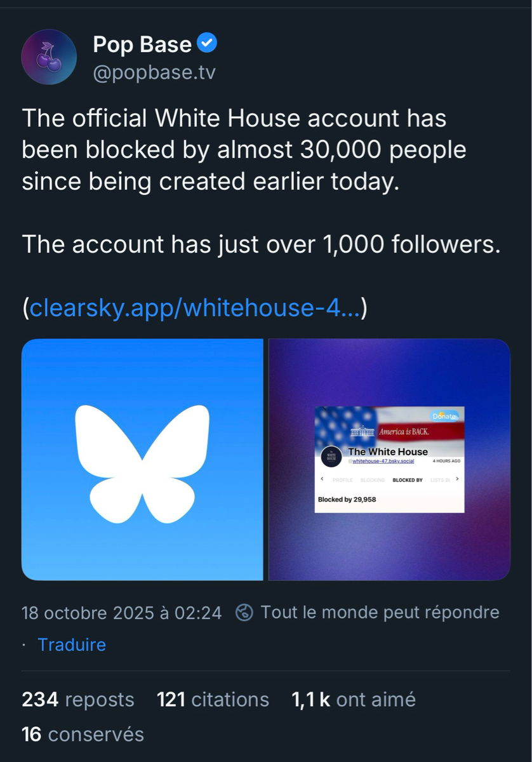Viewport: 532px width, 762px height.
Task: Open the clearsky.app/whitehouse link
Action: pos(195,308)
